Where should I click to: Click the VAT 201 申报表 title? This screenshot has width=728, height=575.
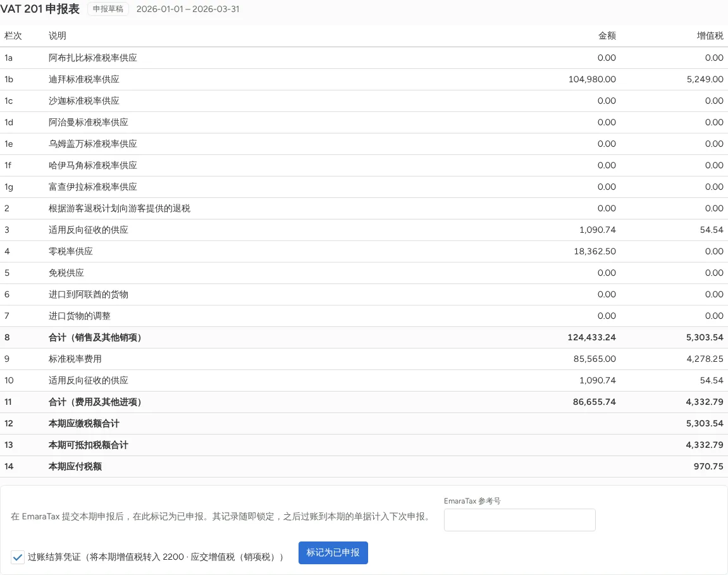tap(40, 9)
